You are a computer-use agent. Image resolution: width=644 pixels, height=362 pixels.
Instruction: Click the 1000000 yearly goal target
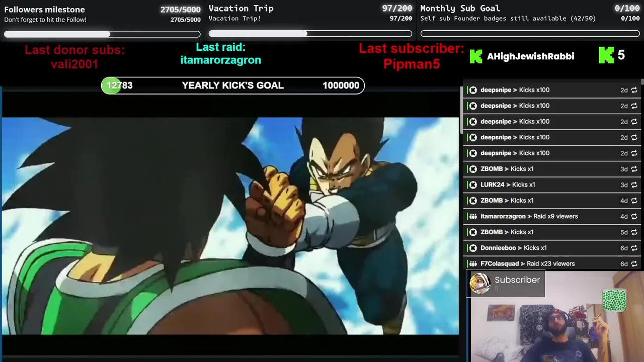[x=341, y=85]
